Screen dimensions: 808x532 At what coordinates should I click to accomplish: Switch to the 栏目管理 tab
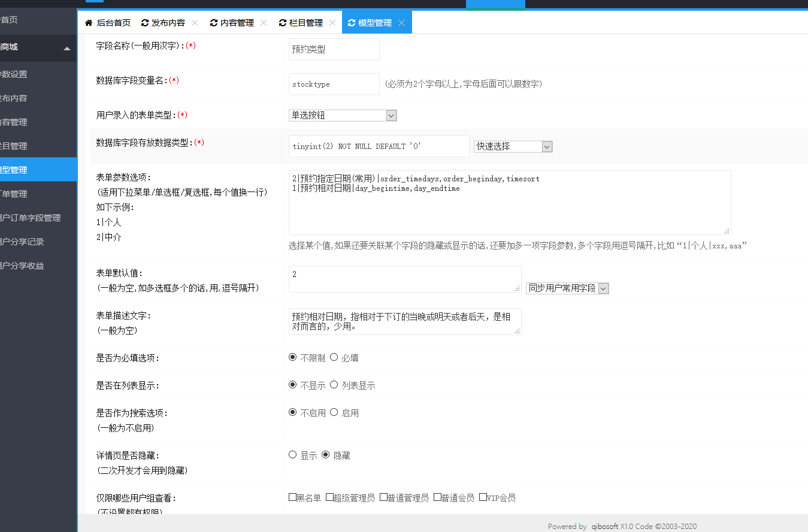coord(306,23)
